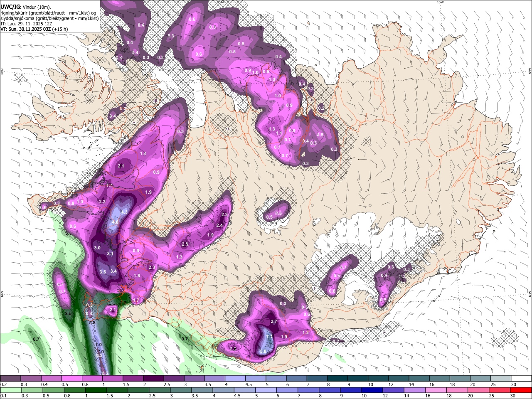Click the "7.0" precipitation value on the map
The height and width of the screenshot is (399, 532).
click(99, 345)
